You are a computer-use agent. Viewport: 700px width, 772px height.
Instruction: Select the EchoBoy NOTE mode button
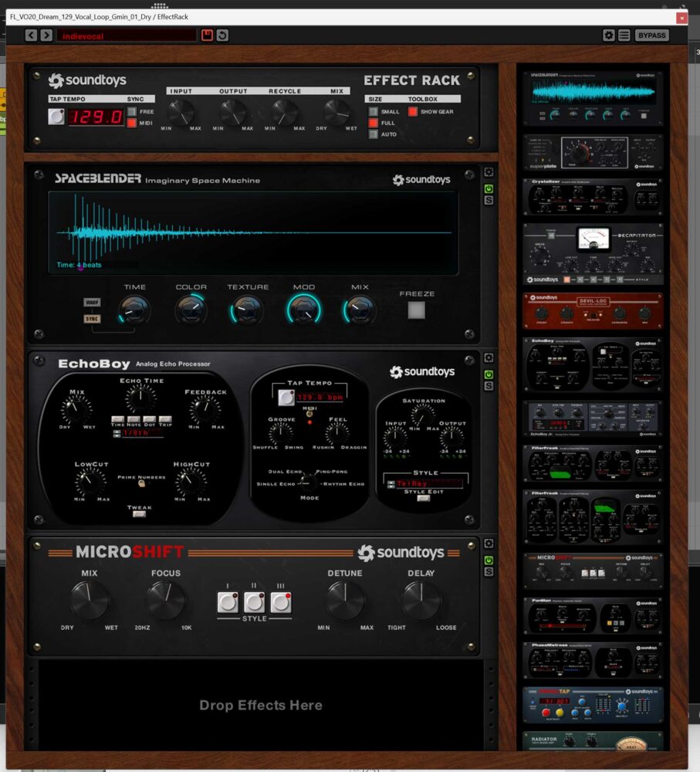coord(134,419)
